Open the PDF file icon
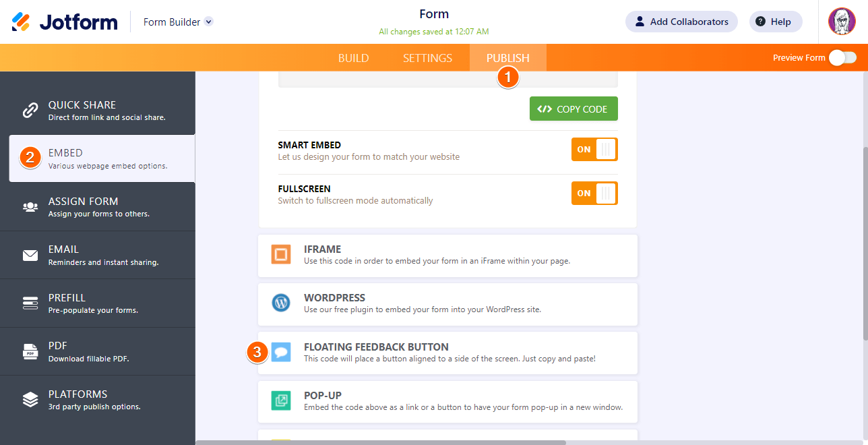This screenshot has height=445, width=868. (x=30, y=351)
